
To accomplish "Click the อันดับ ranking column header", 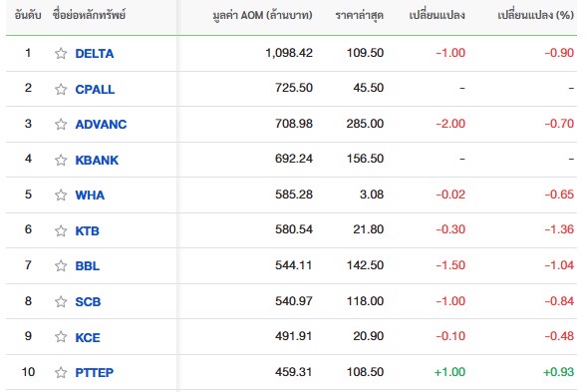I will pos(28,15).
